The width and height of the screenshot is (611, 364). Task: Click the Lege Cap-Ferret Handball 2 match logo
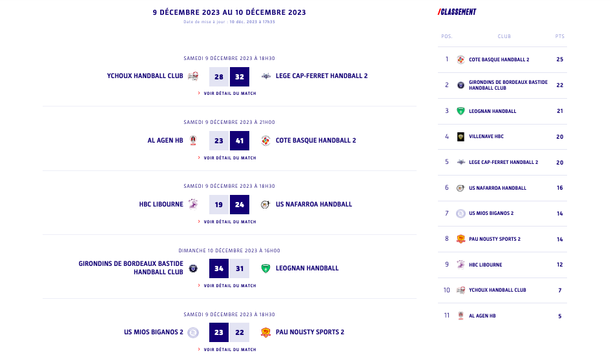[x=265, y=76]
